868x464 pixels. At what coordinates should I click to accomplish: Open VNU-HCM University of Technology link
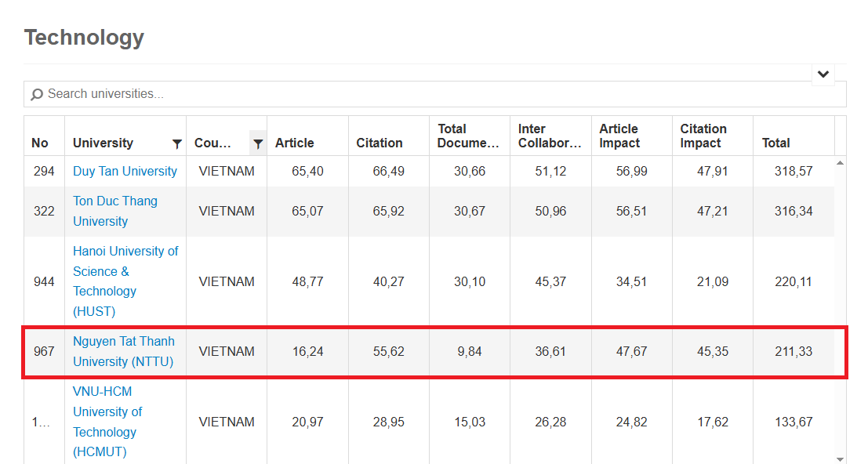tap(107, 422)
